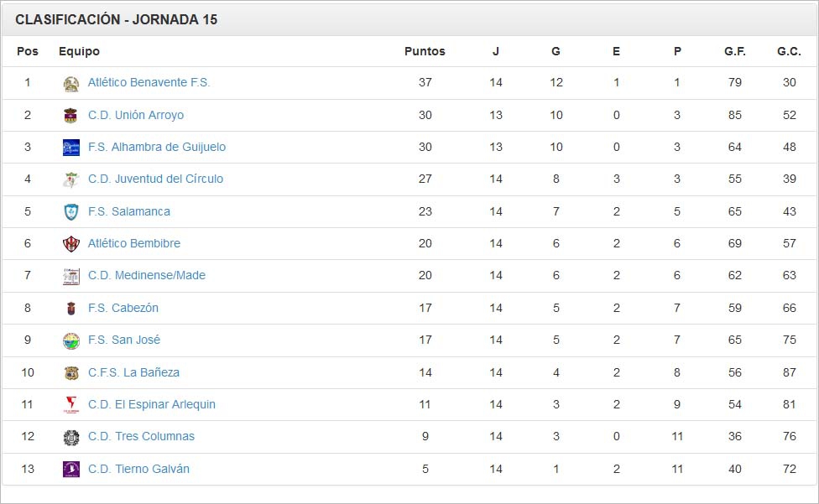
Task: Click the G.F. column header
Action: [x=733, y=51]
